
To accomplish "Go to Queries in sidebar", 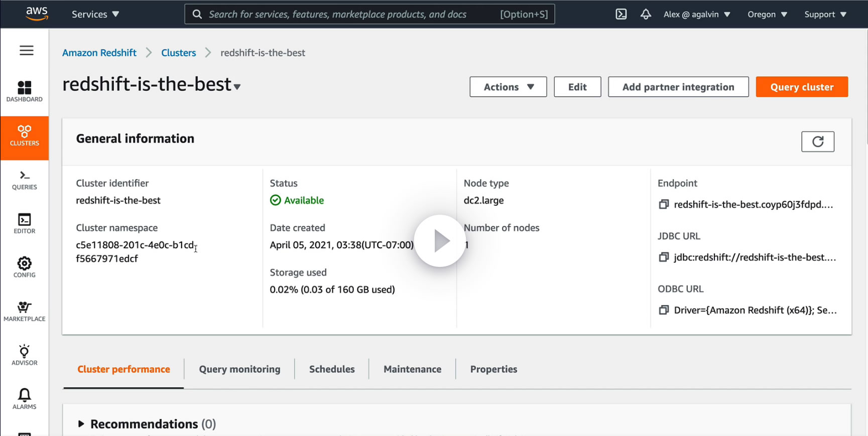I will tap(24, 180).
